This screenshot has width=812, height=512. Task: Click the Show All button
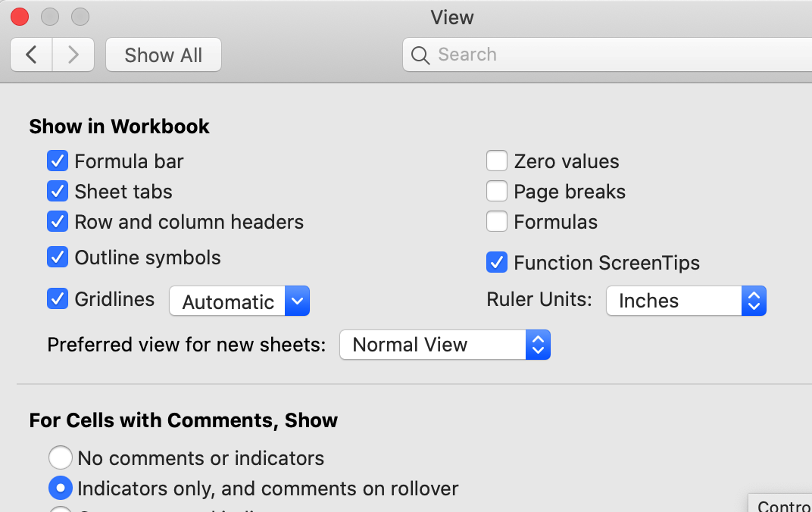point(163,55)
